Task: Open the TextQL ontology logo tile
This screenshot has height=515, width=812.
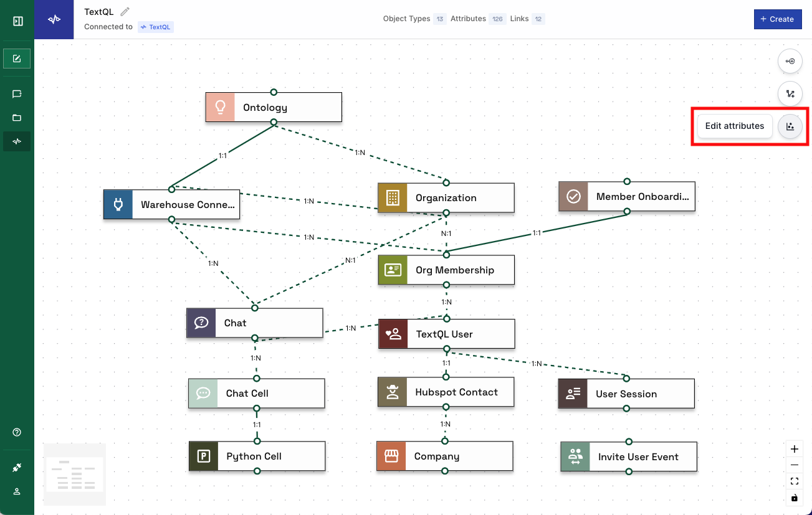Action: point(54,19)
